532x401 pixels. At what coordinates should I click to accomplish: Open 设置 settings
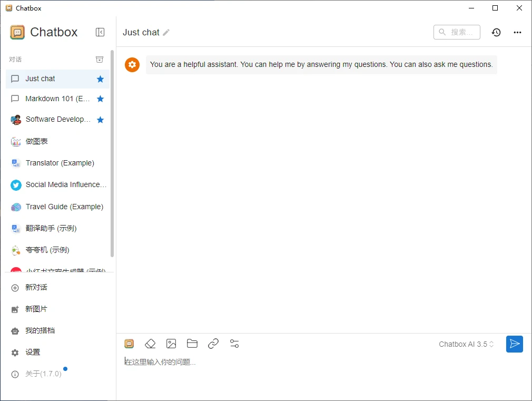[x=58, y=353]
